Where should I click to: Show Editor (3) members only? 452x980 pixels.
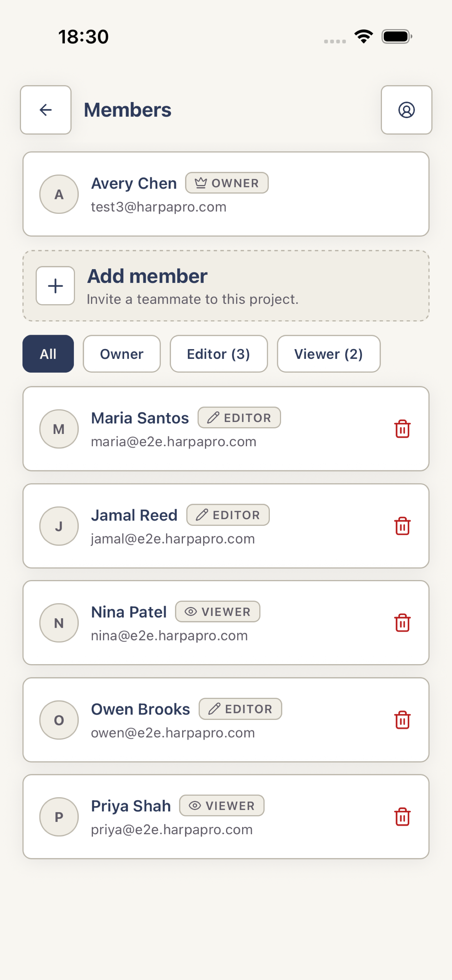pos(219,354)
